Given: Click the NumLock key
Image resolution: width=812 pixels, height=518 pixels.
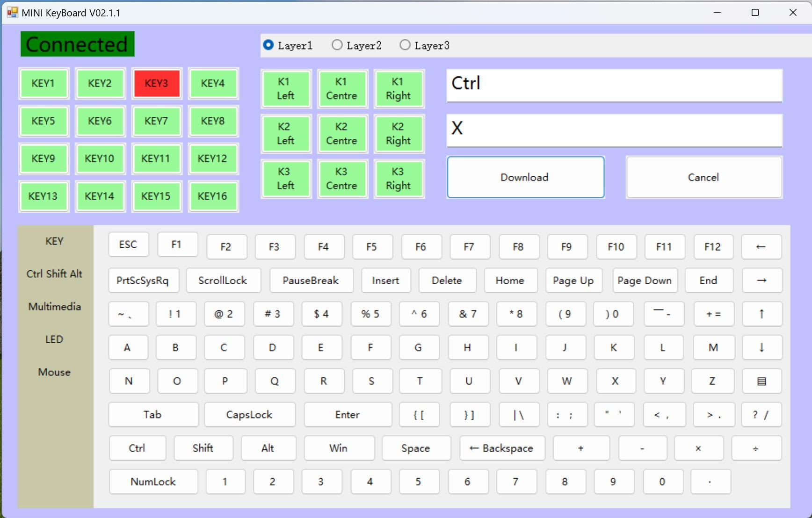Looking at the screenshot, I should tap(153, 482).
